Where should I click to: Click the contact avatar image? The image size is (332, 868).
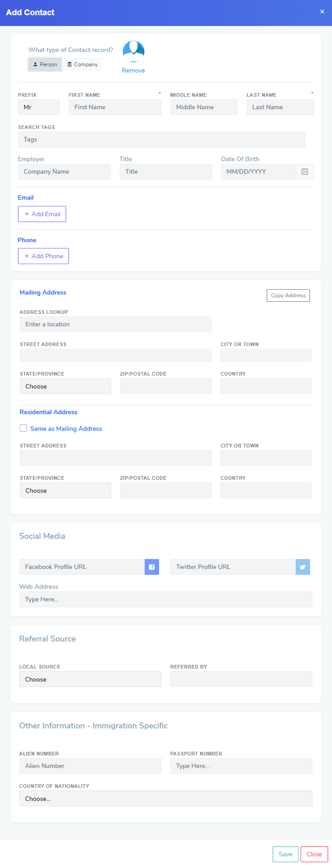click(133, 50)
